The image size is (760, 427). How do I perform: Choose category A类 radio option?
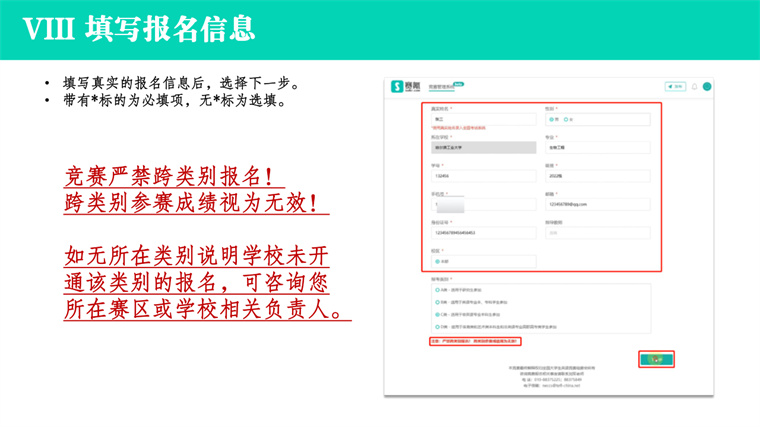pos(437,292)
